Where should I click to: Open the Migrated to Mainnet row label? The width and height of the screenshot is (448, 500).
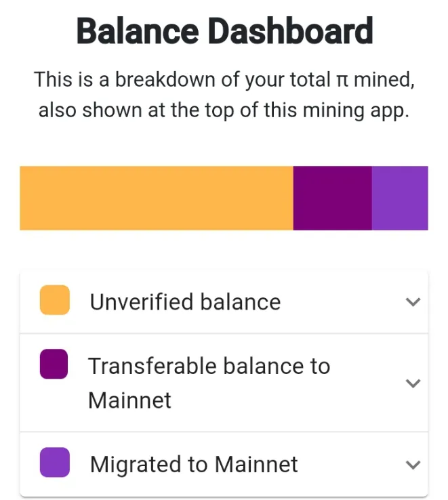pyautogui.click(x=194, y=465)
